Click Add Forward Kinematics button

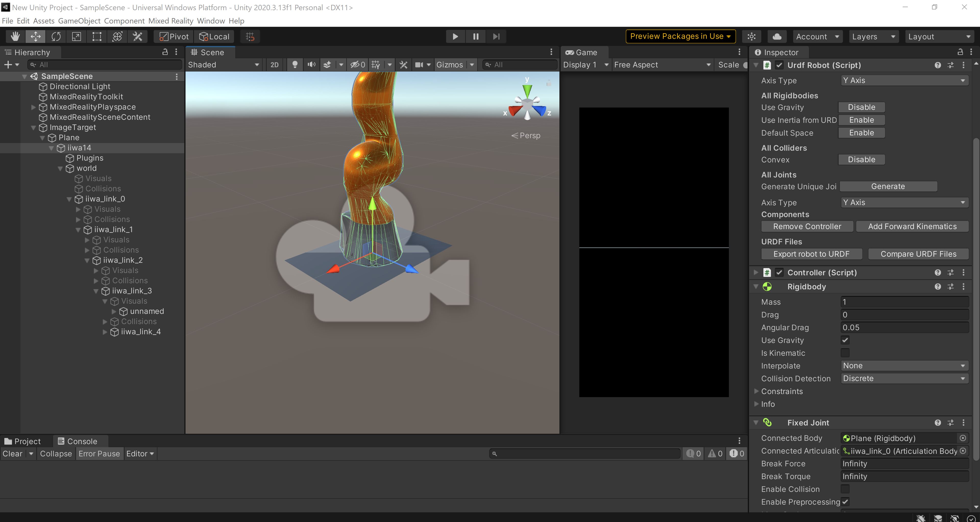click(x=912, y=227)
